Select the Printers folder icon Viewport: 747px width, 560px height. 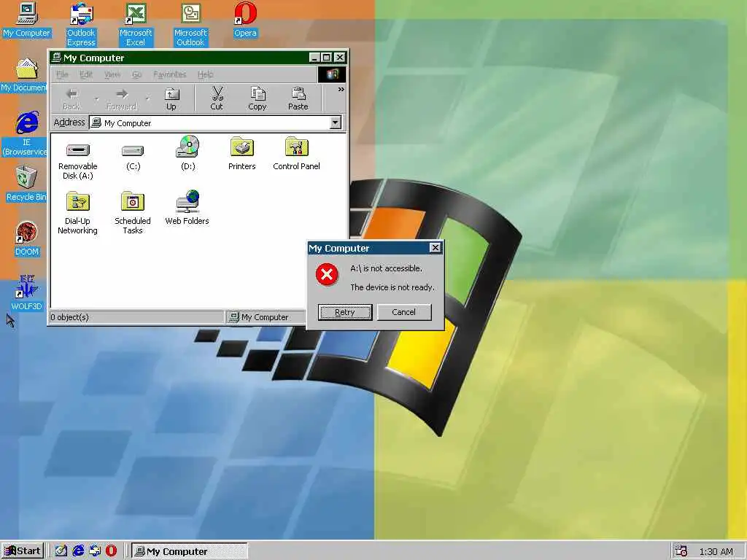242,155
